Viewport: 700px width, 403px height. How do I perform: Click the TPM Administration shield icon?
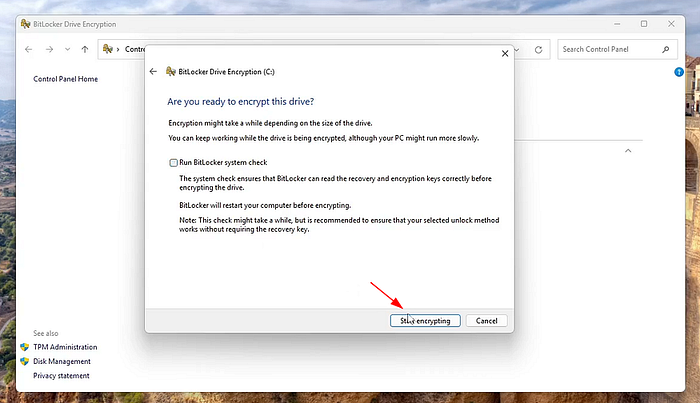coord(25,347)
